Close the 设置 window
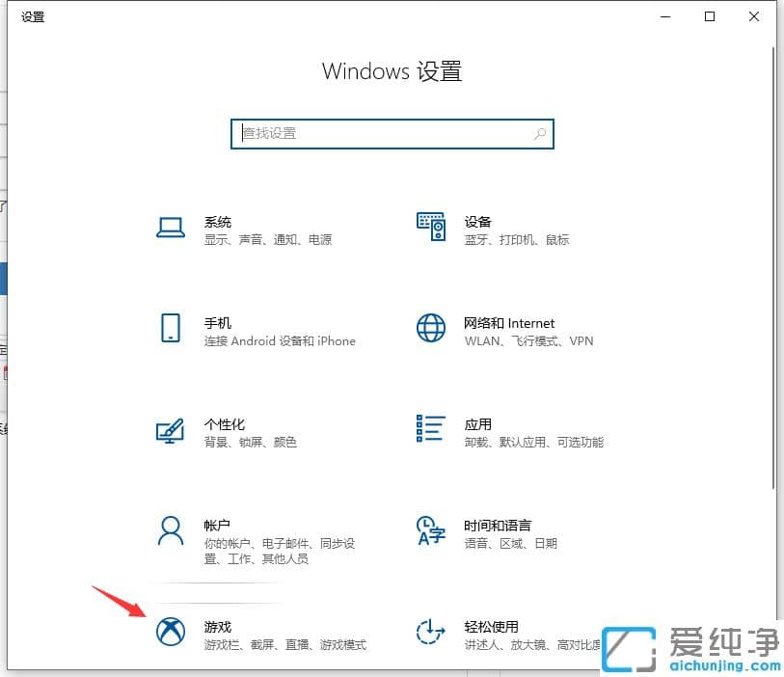The width and height of the screenshot is (784, 677). tap(754, 16)
